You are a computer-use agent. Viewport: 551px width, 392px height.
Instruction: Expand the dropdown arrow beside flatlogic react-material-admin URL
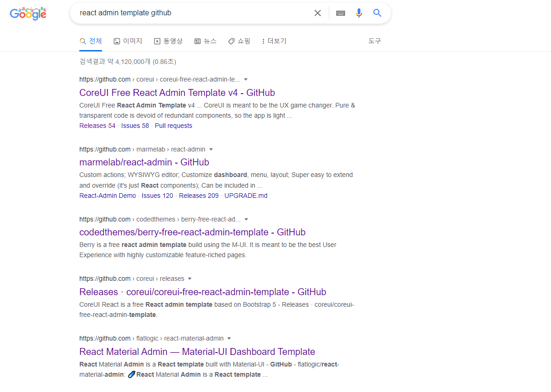229,339
